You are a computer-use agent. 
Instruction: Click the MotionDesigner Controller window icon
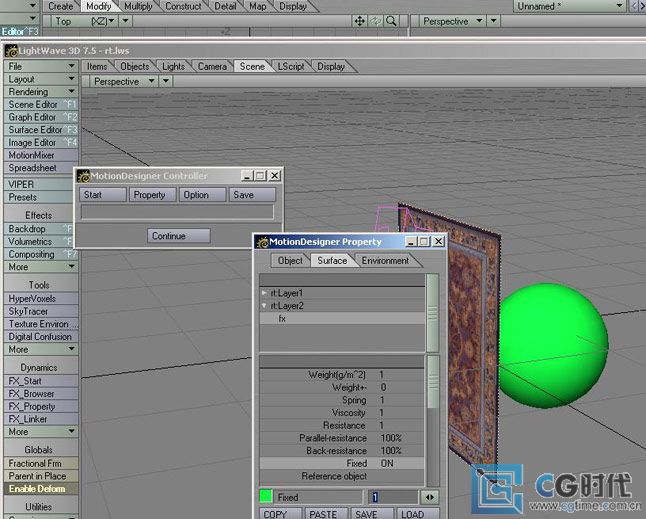click(84, 176)
